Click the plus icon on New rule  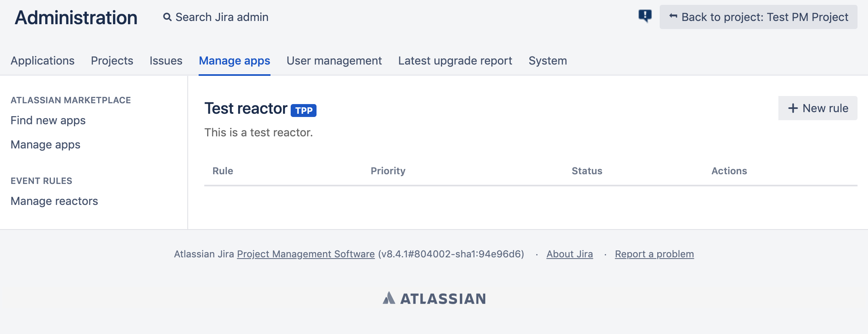(793, 108)
